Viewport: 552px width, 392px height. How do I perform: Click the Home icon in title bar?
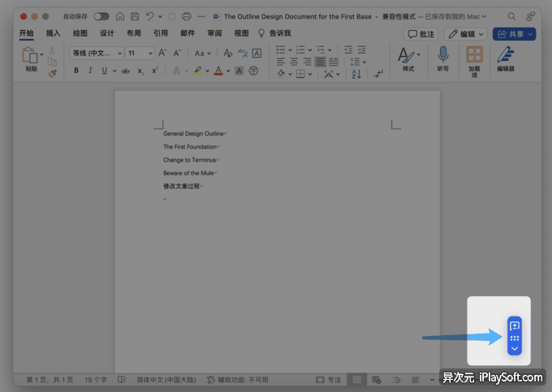tap(120, 16)
